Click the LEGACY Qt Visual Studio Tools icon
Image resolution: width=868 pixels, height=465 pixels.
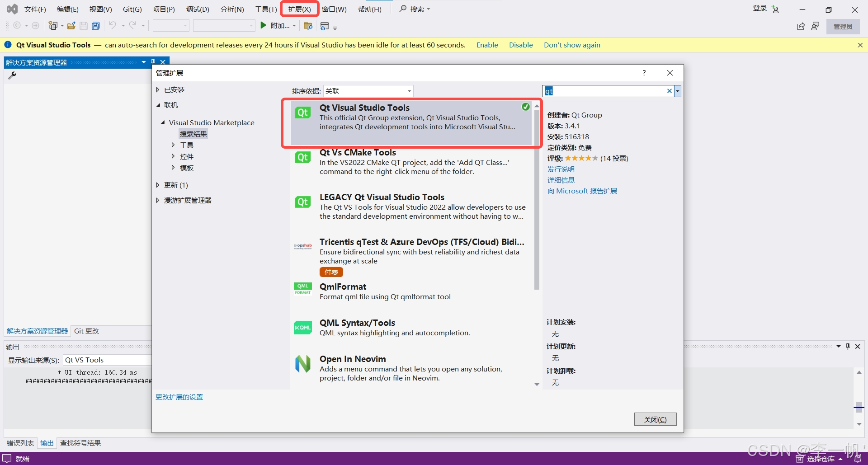click(303, 202)
